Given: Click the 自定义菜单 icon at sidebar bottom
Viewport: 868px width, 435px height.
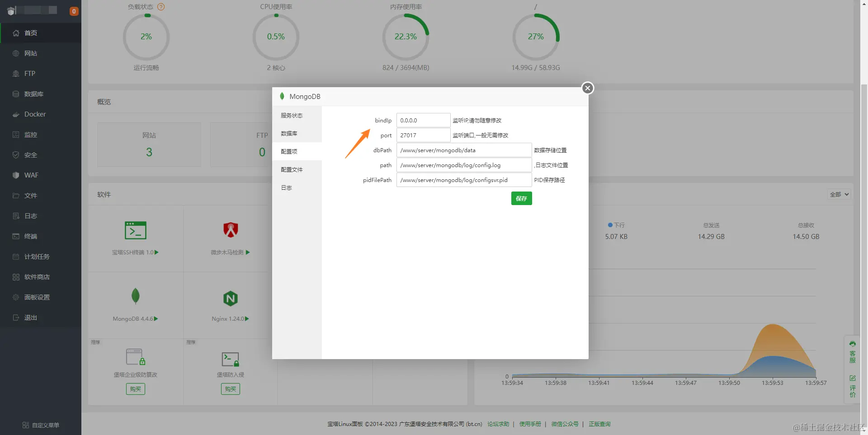Looking at the screenshot, I should click(x=26, y=425).
